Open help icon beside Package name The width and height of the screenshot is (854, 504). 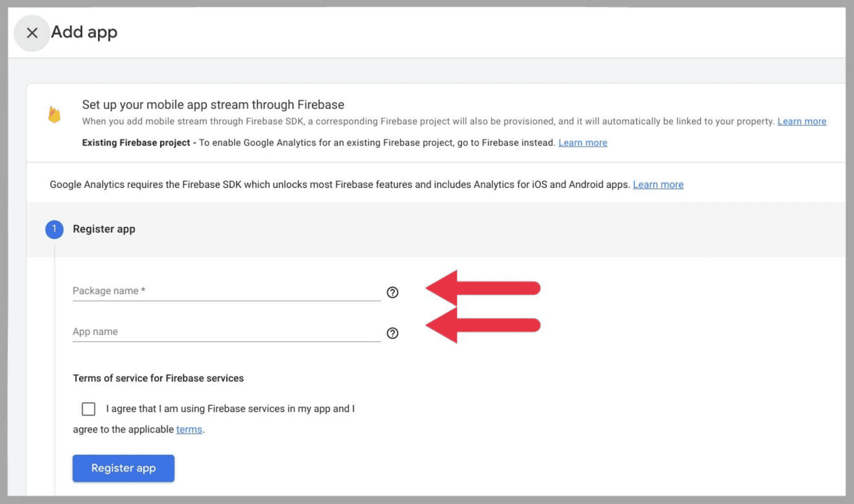(392, 292)
